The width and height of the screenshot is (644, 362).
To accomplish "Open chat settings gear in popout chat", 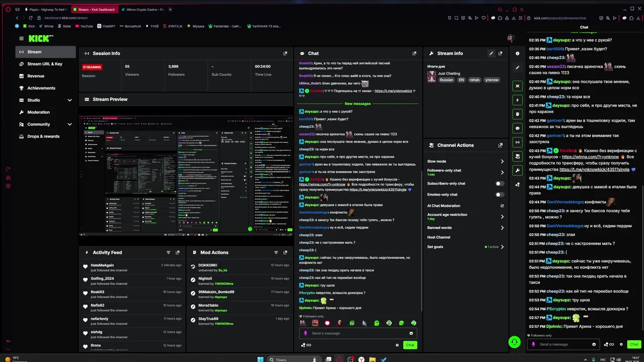I will tap(621, 344).
